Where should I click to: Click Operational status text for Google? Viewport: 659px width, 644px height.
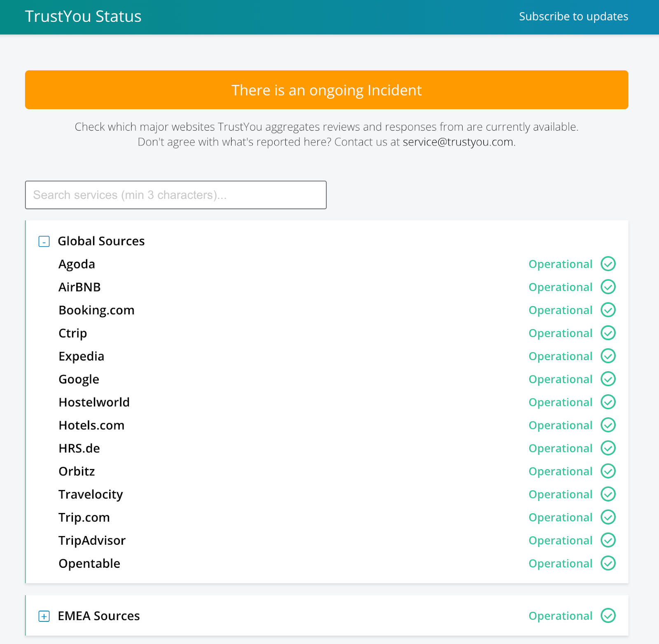coord(561,380)
